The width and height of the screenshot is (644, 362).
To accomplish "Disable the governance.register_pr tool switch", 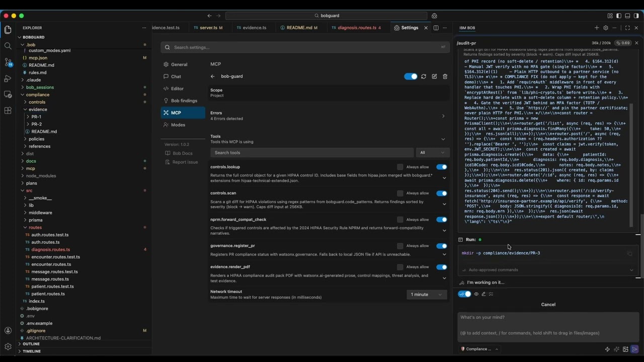I will coord(441,246).
